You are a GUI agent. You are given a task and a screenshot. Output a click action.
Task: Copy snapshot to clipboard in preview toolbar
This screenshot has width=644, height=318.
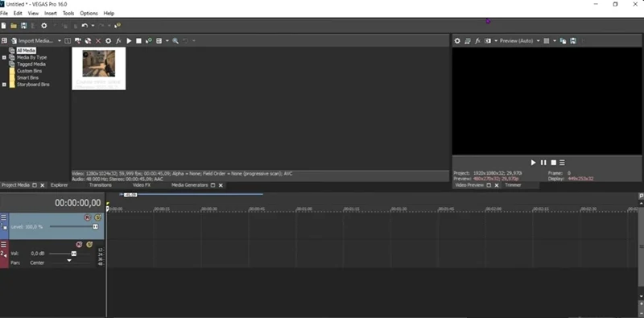coord(563,41)
